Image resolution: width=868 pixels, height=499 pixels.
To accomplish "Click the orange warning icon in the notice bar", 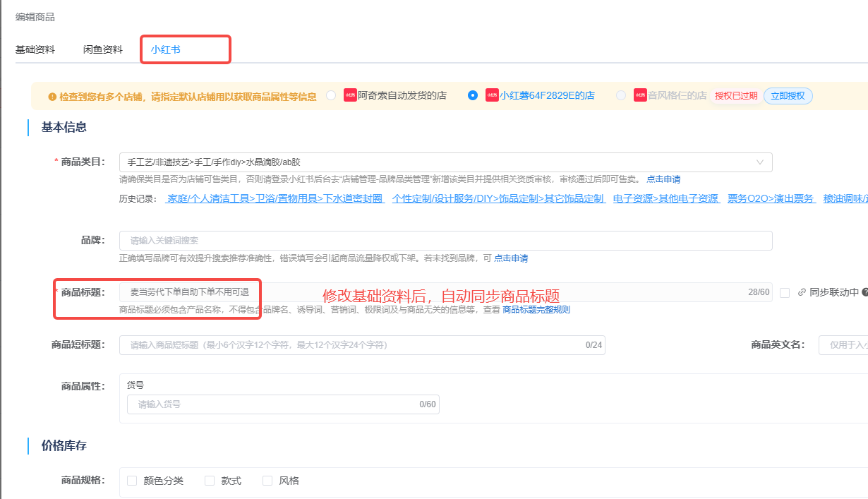I will coord(52,97).
